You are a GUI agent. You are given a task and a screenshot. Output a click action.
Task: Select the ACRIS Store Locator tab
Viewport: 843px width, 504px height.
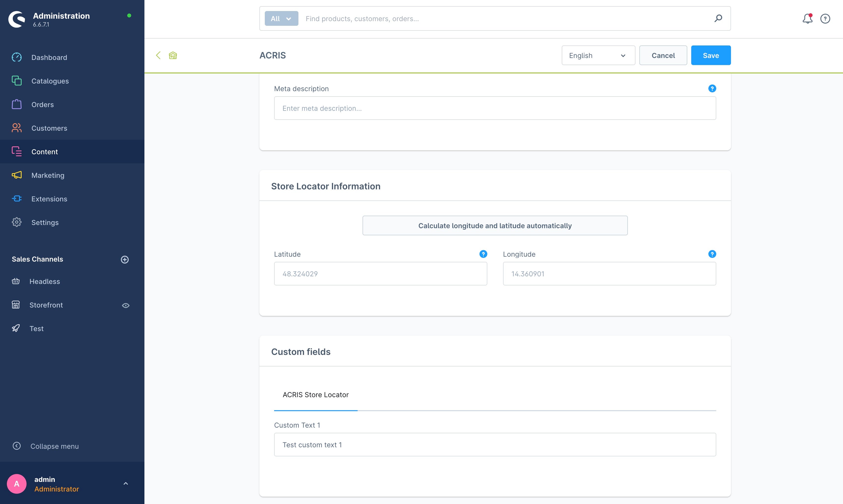pos(316,395)
